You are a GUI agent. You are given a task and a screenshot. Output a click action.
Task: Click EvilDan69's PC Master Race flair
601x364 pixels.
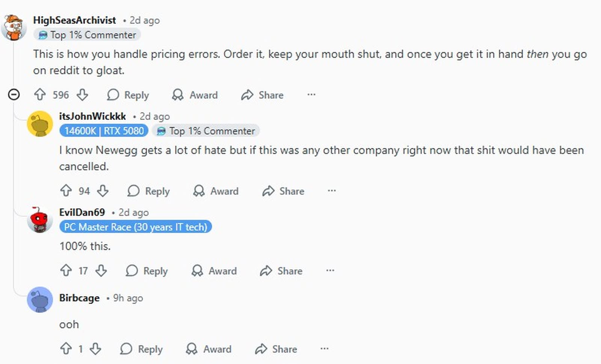(136, 227)
